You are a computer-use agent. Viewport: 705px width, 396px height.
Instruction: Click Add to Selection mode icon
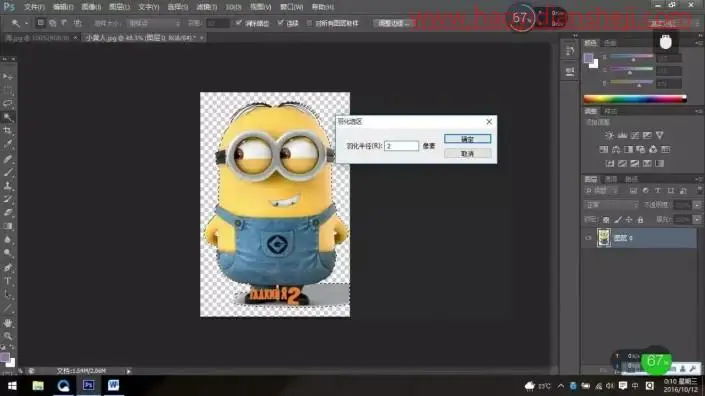[x=53, y=22]
